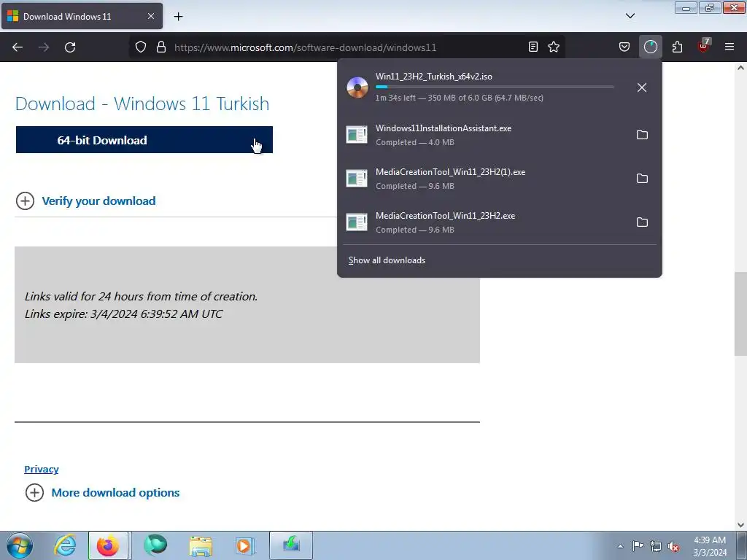Launch Internet Explorer from taskbar
Image resolution: width=747 pixels, height=560 pixels.
point(65,545)
